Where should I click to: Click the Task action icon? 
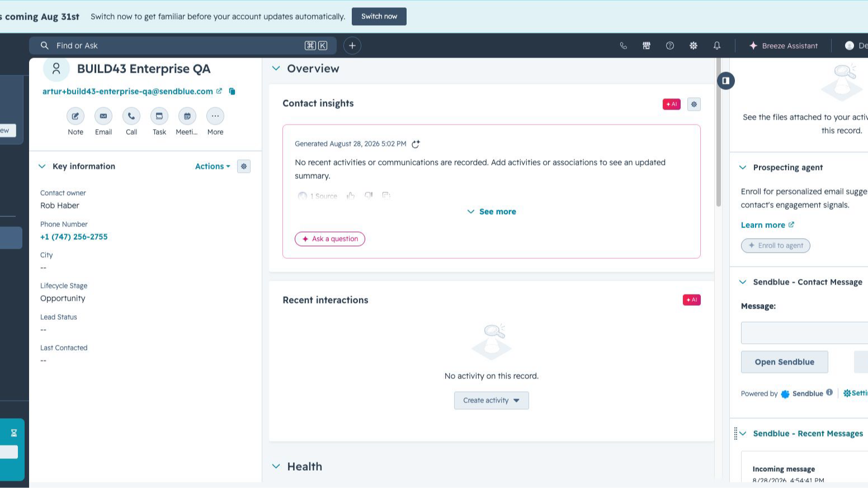[159, 116]
